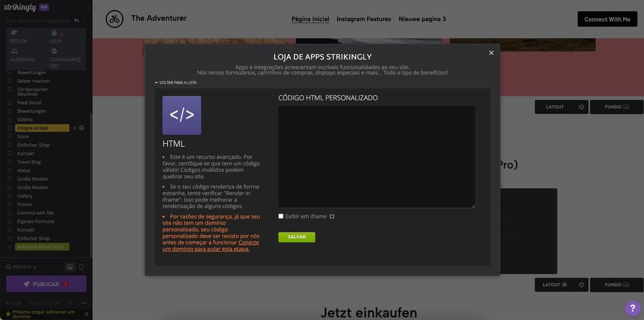Click drag handle of Galeria section
Viewport: 644px width, 320px height.
pos(10,119)
